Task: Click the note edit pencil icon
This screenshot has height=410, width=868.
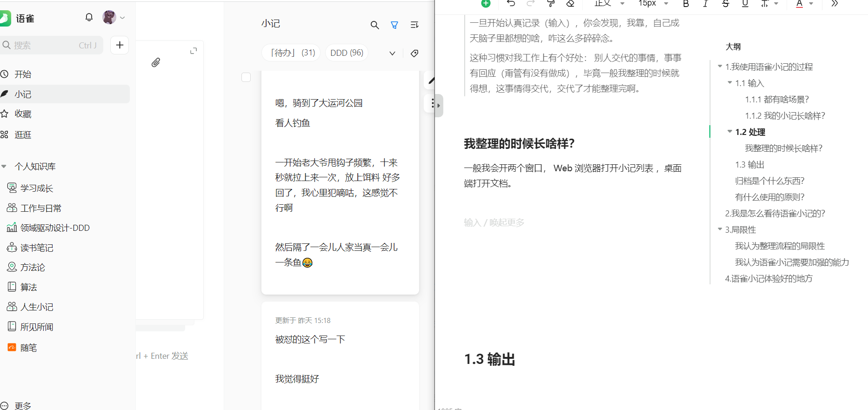Action: point(431,81)
